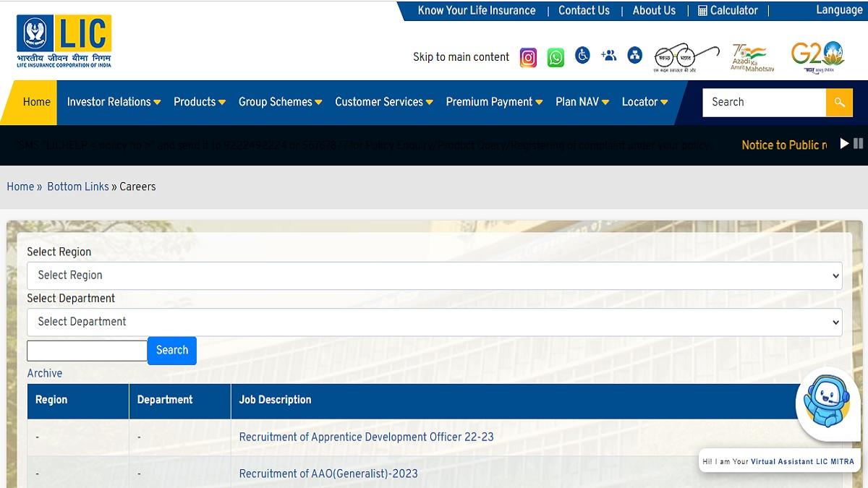Click inside the search text field
The height and width of the screenshot is (488, 868).
(86, 351)
